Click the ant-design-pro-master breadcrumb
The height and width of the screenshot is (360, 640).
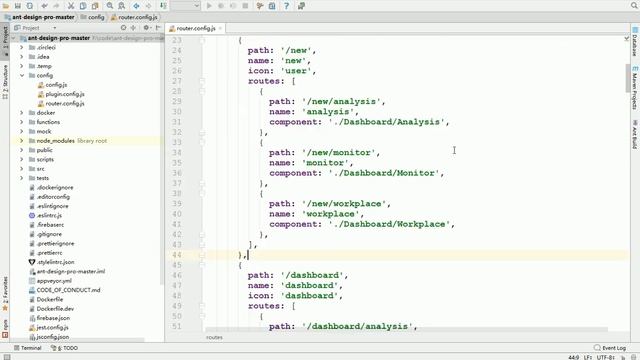40,17
